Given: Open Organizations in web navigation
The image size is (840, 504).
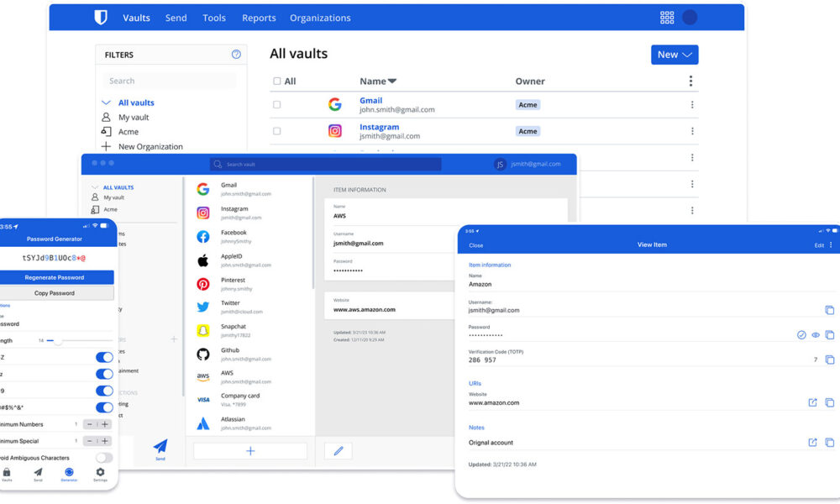Looking at the screenshot, I should [320, 18].
